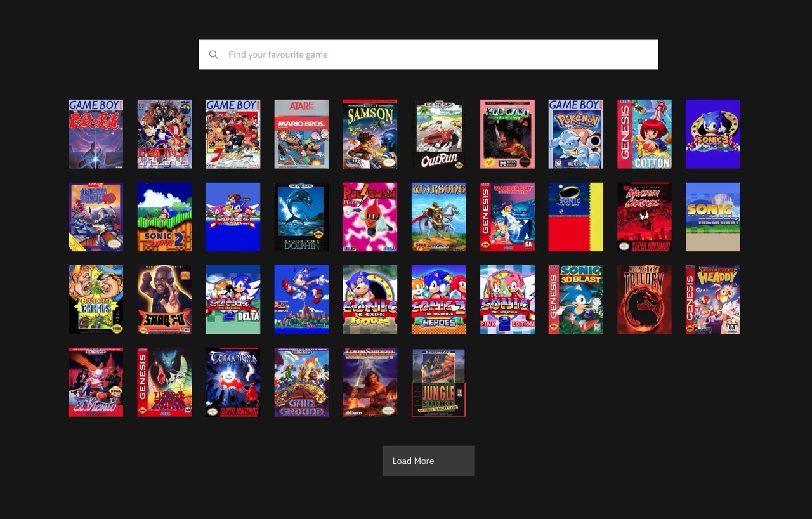Open the Sonic and pink characters blue cover

[x=233, y=217]
